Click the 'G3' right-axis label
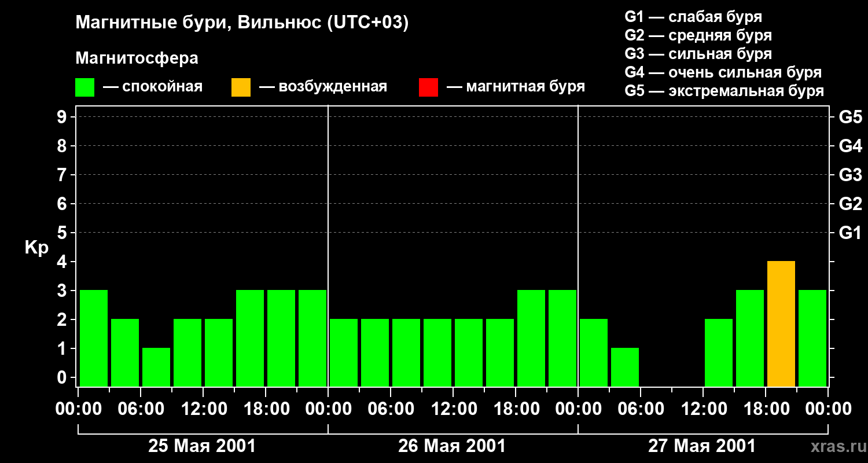Screen dimensions: 868x463 pos(850,175)
